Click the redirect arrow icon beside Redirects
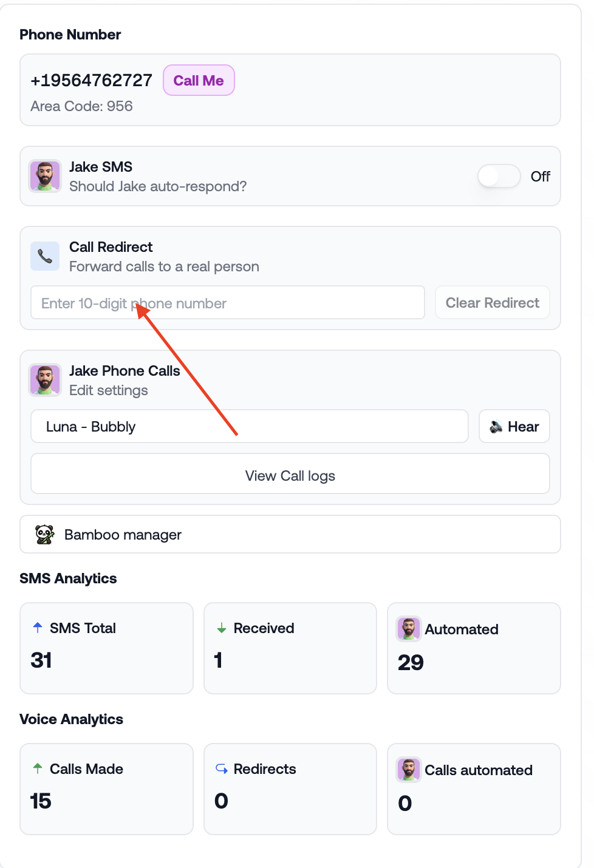This screenshot has width=594, height=868. tap(222, 768)
